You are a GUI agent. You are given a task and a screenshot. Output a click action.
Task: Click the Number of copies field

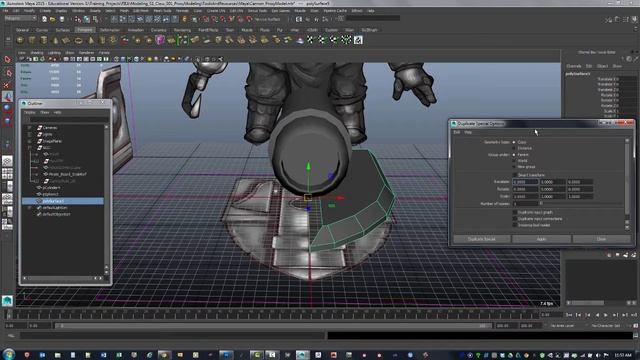[x=525, y=203]
